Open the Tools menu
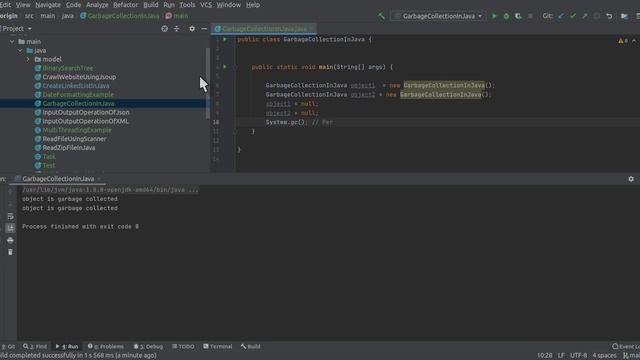 187,5
